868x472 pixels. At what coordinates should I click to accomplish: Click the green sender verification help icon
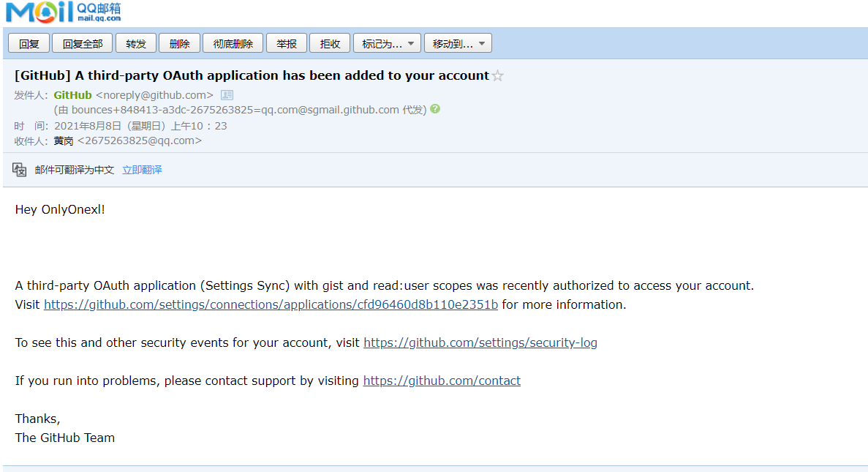pyautogui.click(x=435, y=109)
